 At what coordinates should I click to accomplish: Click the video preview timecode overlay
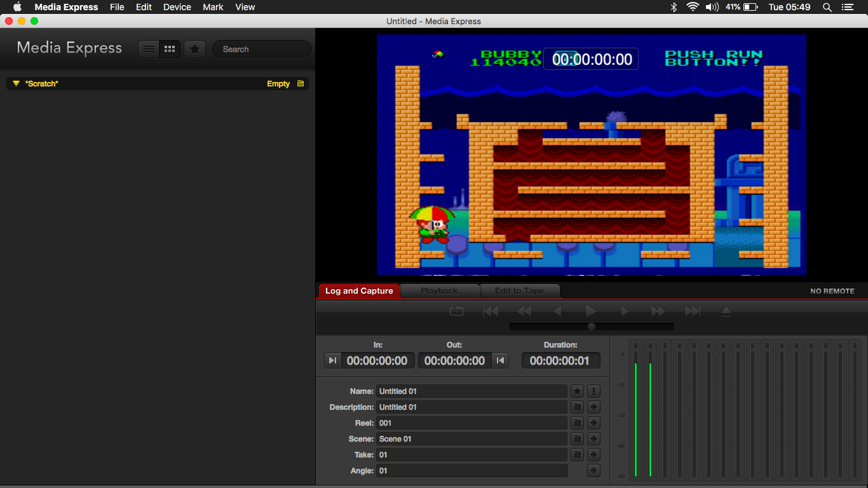coord(591,59)
